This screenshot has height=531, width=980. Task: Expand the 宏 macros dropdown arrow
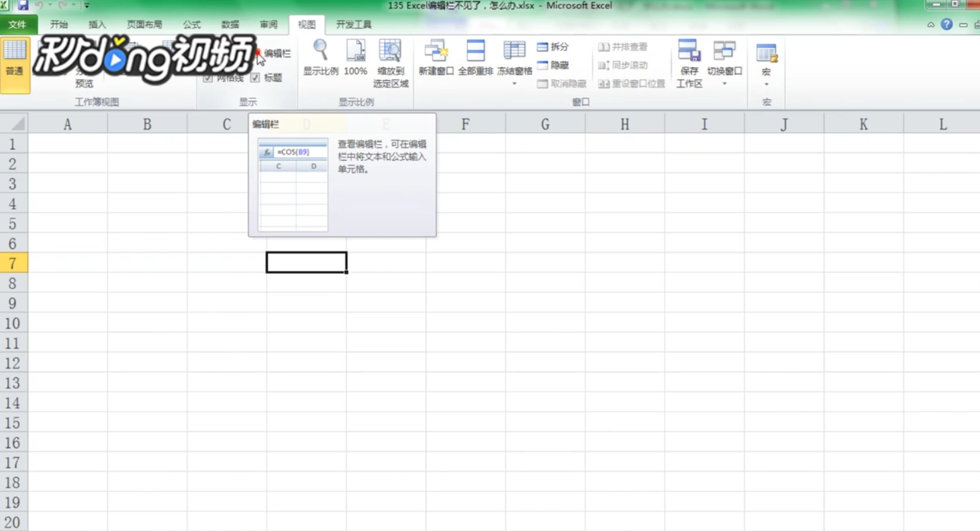pyautogui.click(x=766, y=84)
